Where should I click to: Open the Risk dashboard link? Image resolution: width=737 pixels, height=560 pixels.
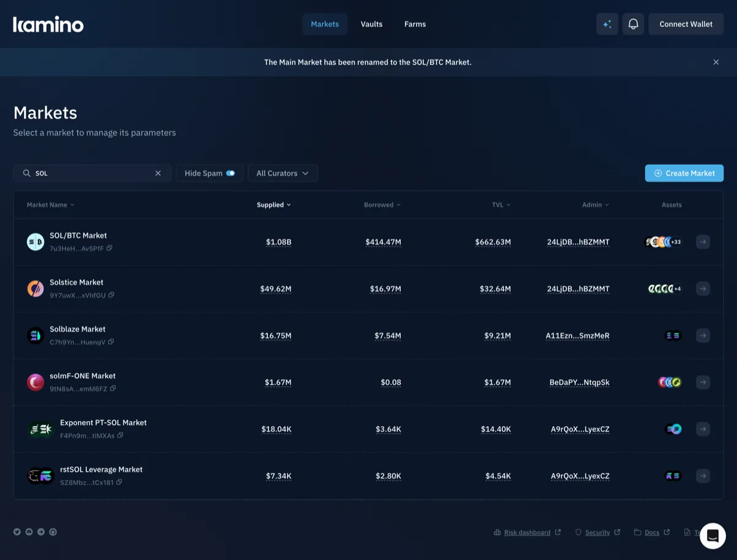[x=528, y=532]
